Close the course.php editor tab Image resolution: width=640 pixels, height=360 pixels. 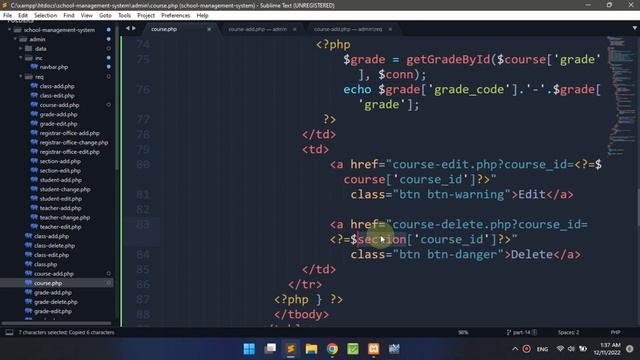click(x=209, y=29)
